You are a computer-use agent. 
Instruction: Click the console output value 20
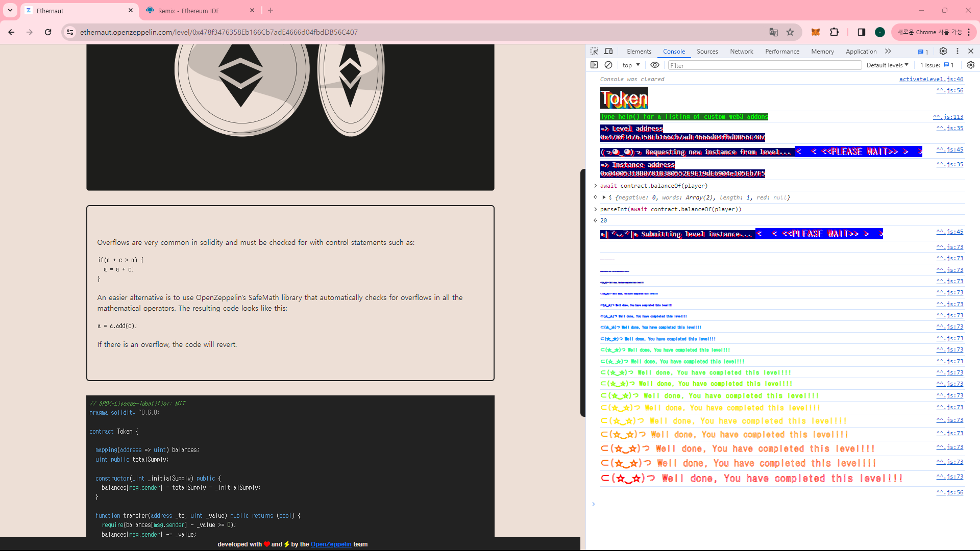603,221
